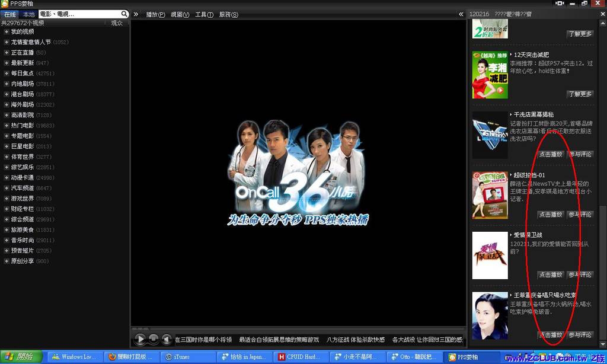Image resolution: width=607 pixels, height=364 pixels.
Task: Click the PPS logo icon in title bar
Action: click(4, 4)
